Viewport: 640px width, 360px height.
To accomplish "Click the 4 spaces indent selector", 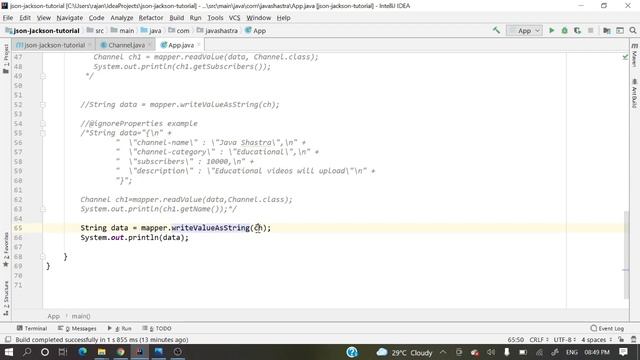I will tap(596, 340).
